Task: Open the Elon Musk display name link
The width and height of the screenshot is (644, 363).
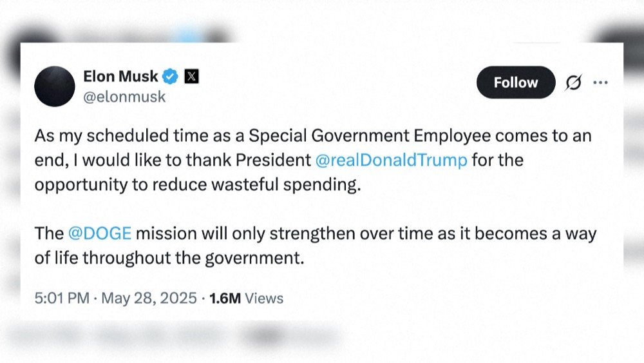Action: pos(120,77)
